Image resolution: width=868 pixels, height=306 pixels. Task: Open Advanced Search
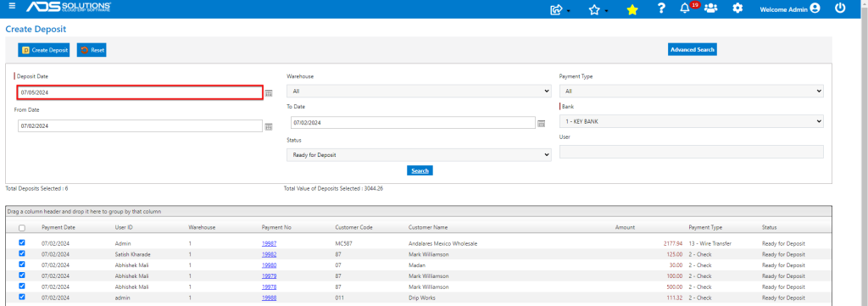click(692, 50)
